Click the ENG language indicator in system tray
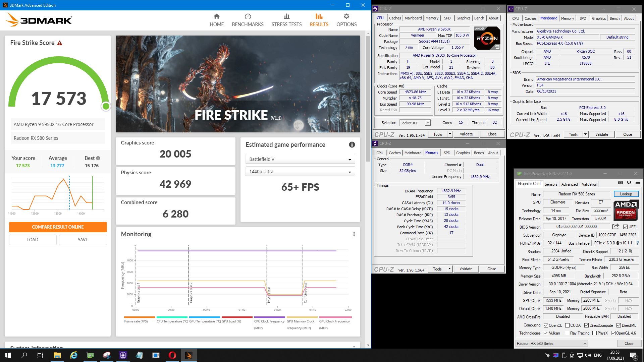 pyautogui.click(x=598, y=355)
